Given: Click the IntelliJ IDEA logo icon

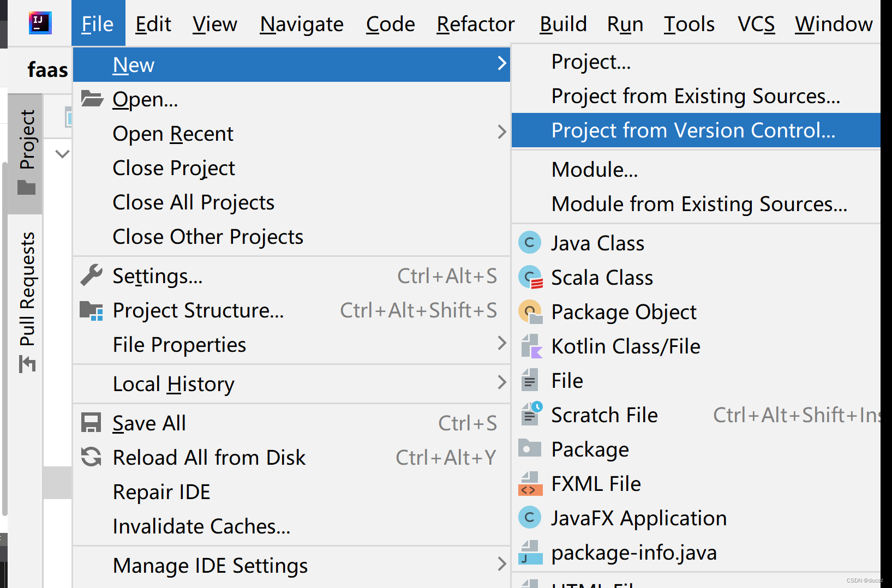Looking at the screenshot, I should 40,23.
